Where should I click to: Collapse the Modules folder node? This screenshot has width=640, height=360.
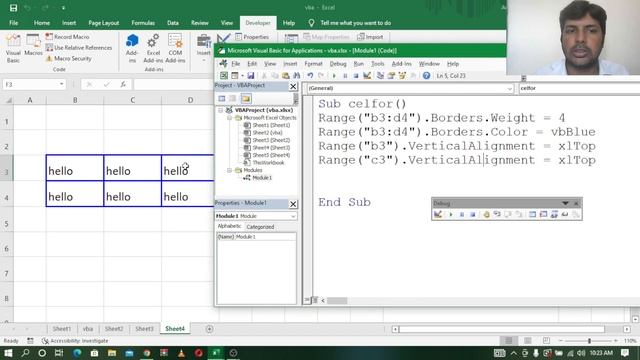click(x=229, y=170)
